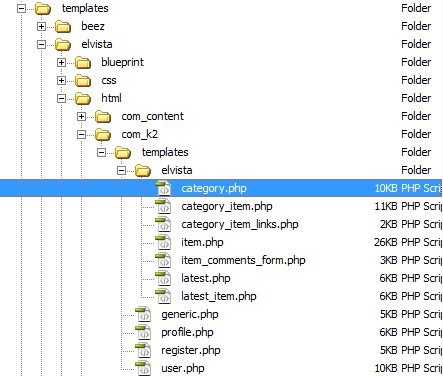Expand the blueprint folder node

(x=61, y=62)
